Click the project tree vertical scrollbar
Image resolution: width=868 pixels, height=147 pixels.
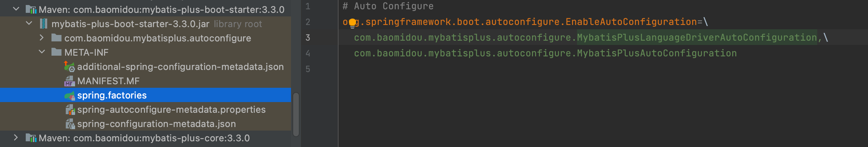click(x=296, y=115)
